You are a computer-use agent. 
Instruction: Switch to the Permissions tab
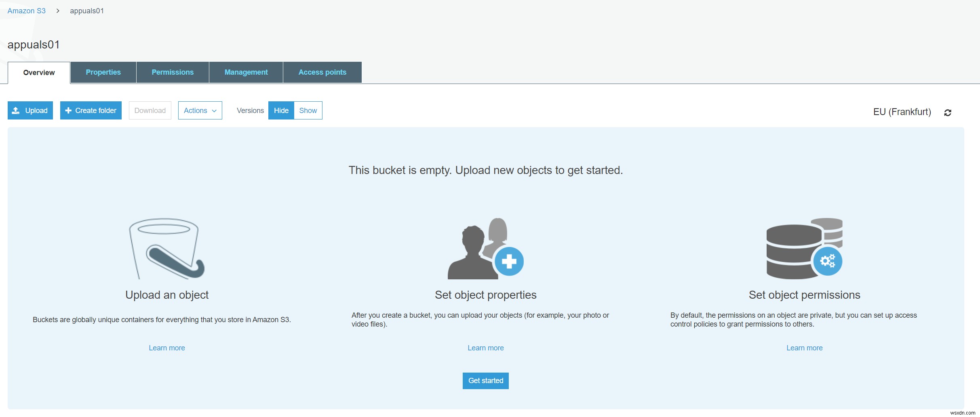click(173, 72)
